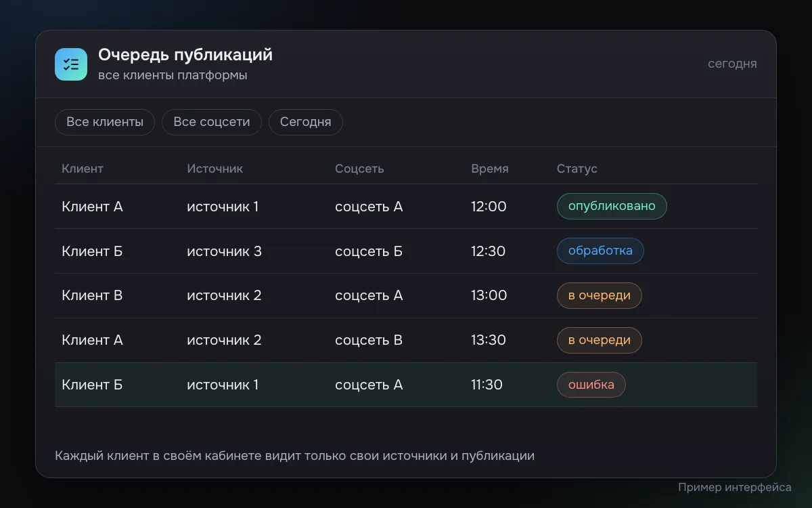Image resolution: width=812 pixels, height=508 pixels.
Task: Select «Клиент А» in the 12:00 row
Action: (92, 207)
